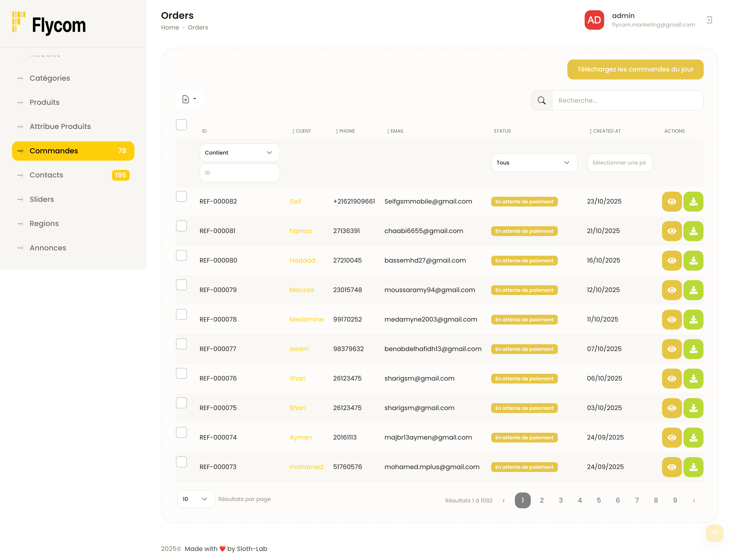
Task: Check the REF-000075 row box
Action: tap(182, 403)
